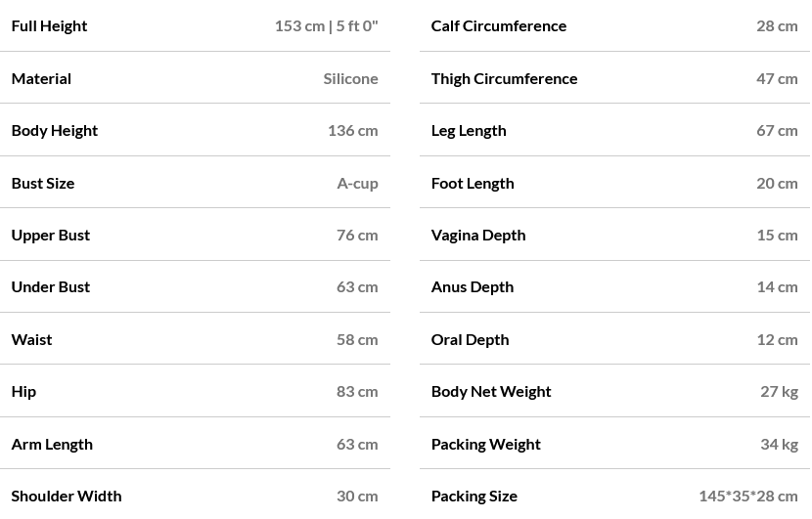
Task: Select the Foot Length label
Action: point(473,183)
